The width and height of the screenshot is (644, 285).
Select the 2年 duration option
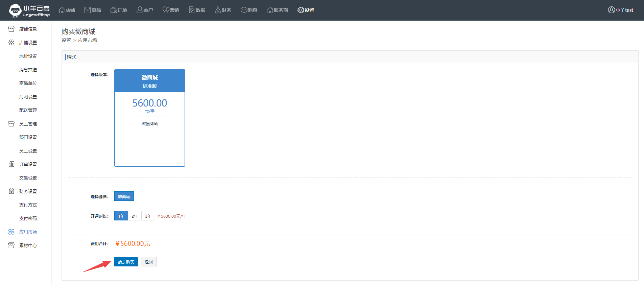(x=135, y=216)
